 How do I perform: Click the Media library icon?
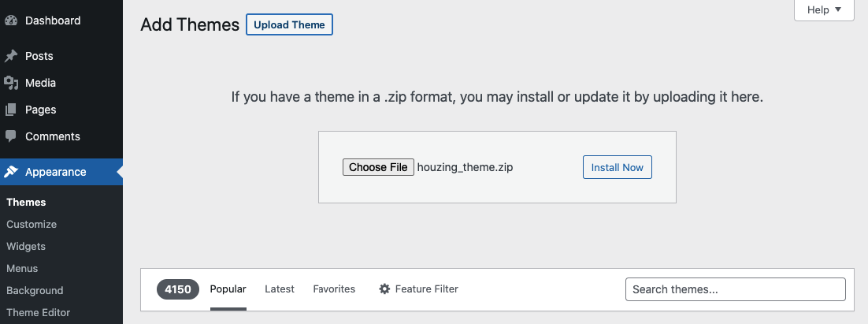[11, 83]
